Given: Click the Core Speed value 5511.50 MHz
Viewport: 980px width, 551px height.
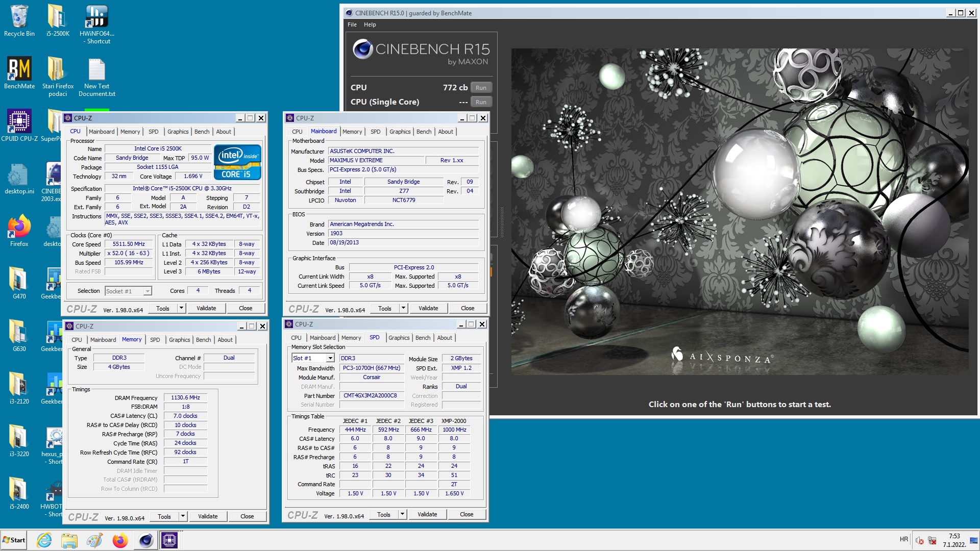Looking at the screenshot, I should (129, 244).
